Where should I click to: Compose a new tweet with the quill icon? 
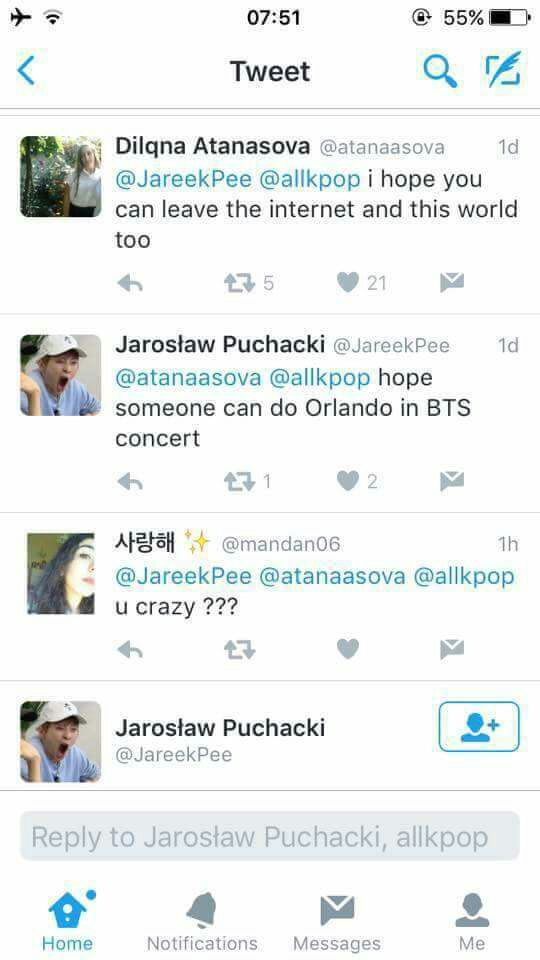[503, 69]
